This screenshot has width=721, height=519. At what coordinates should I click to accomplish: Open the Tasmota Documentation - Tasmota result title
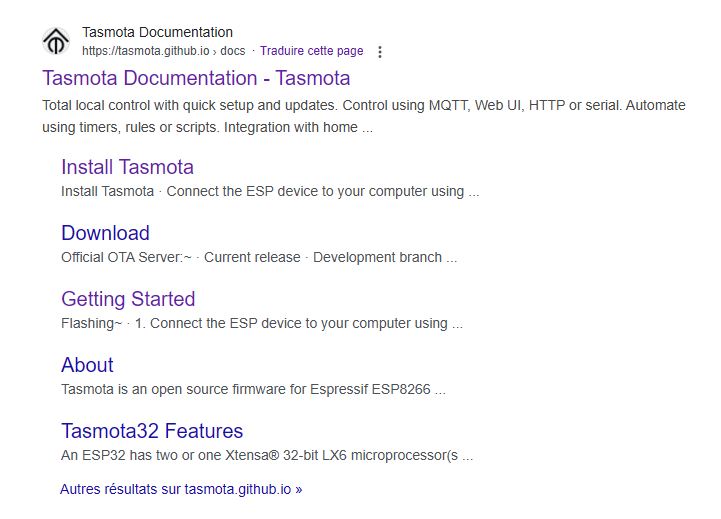196,78
